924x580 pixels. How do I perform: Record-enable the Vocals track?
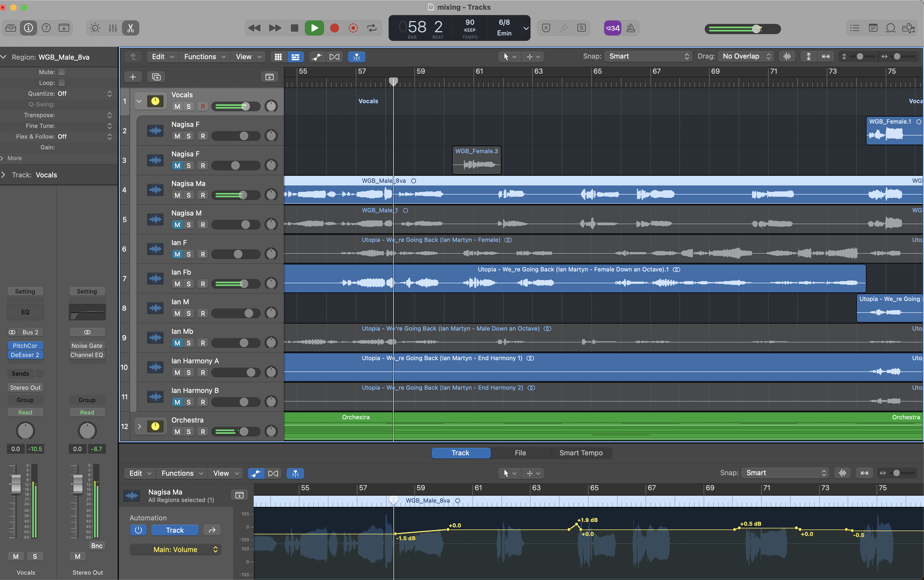[203, 107]
